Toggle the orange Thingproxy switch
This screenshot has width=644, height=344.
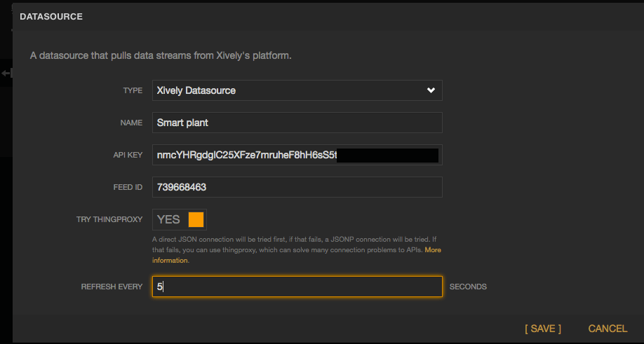click(196, 219)
